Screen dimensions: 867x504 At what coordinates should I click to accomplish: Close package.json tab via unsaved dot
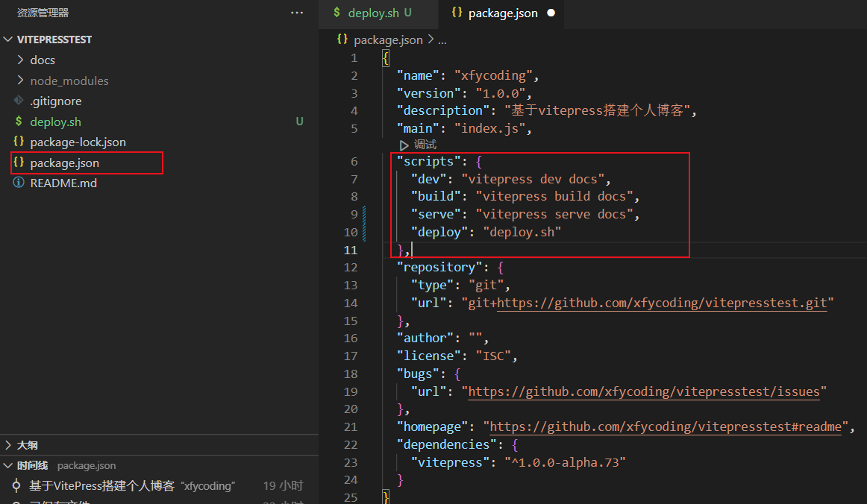click(x=551, y=13)
